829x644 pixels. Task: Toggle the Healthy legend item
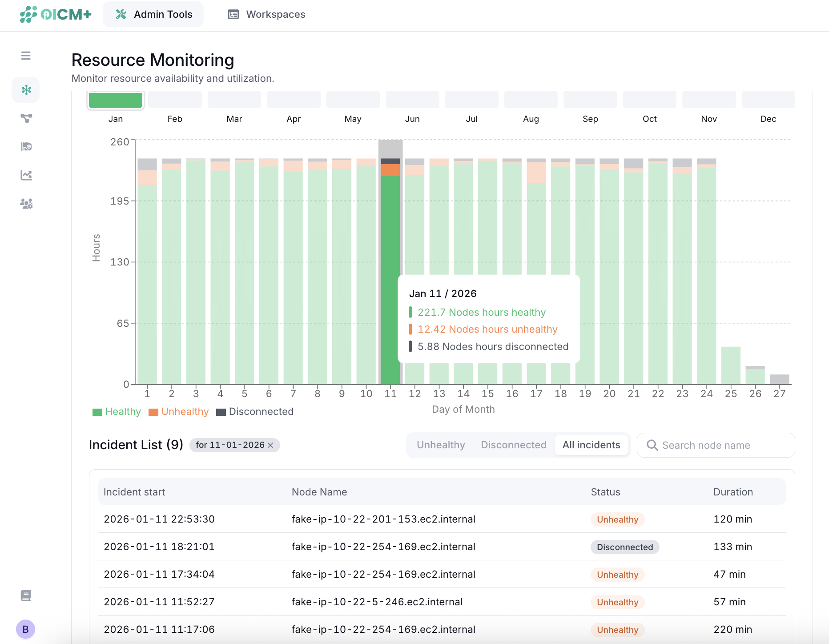coord(117,412)
